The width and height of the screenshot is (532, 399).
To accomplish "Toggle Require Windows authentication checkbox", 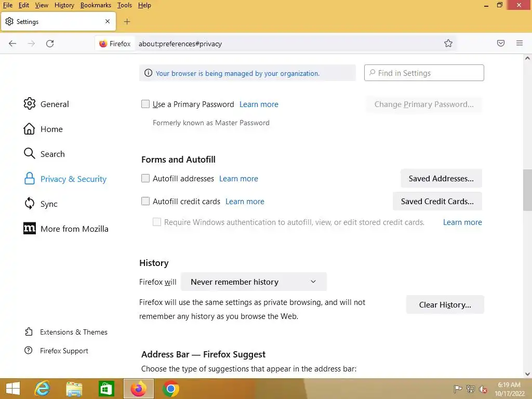I will click(157, 222).
